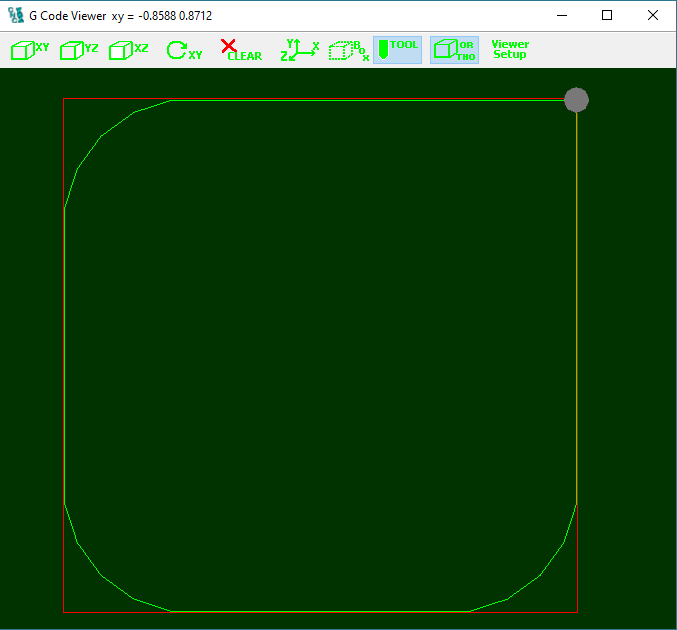Open Viewer Setup
677x630 pixels.
(x=510, y=50)
